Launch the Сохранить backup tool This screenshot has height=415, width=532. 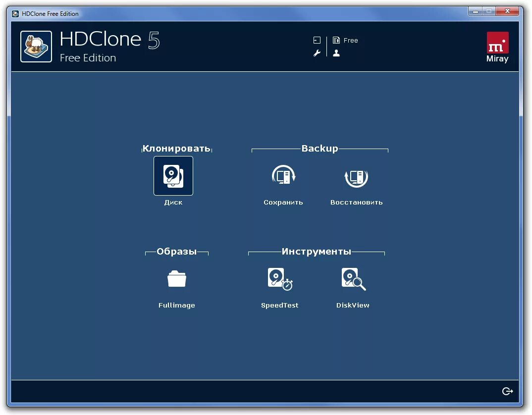pos(283,176)
